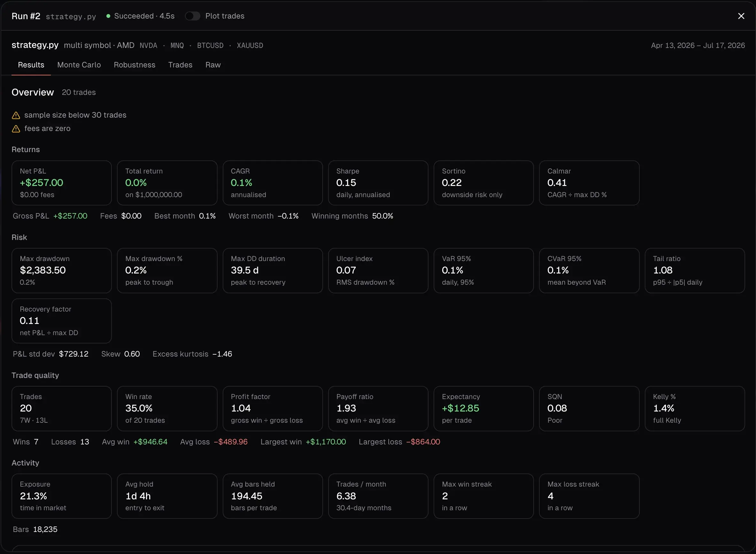Click the VaR 95% card

tap(484, 271)
